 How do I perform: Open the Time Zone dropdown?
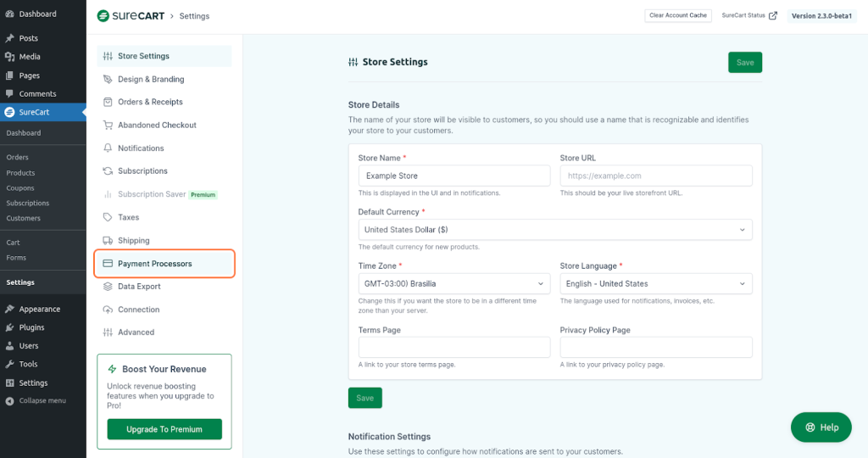tap(454, 283)
